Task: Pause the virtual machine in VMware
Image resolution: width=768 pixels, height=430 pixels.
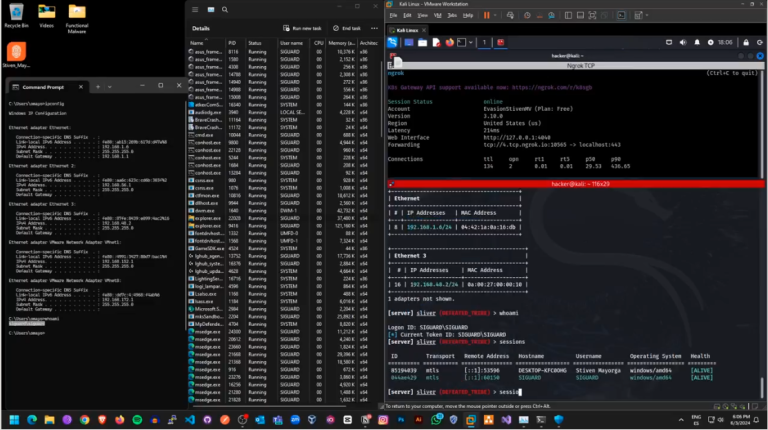Action: point(486,16)
